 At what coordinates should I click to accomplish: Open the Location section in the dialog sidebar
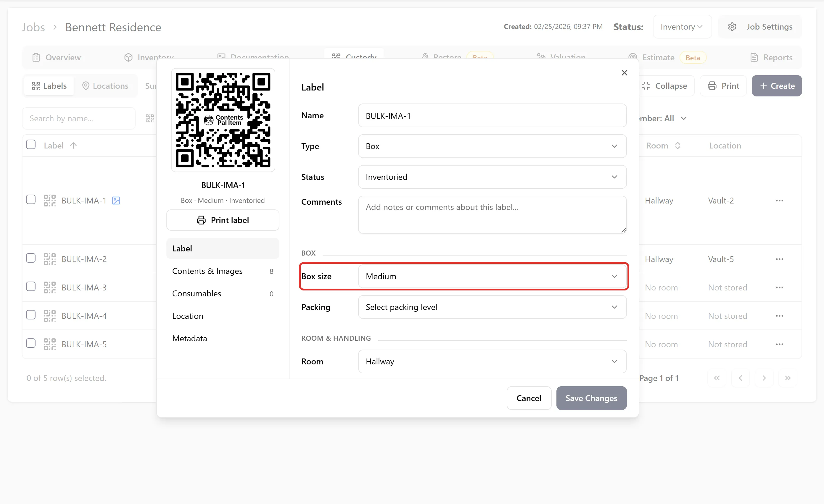pyautogui.click(x=223, y=316)
